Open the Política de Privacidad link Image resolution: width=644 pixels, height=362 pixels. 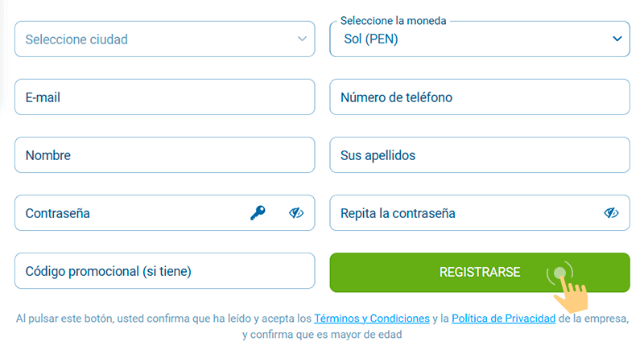(x=503, y=319)
